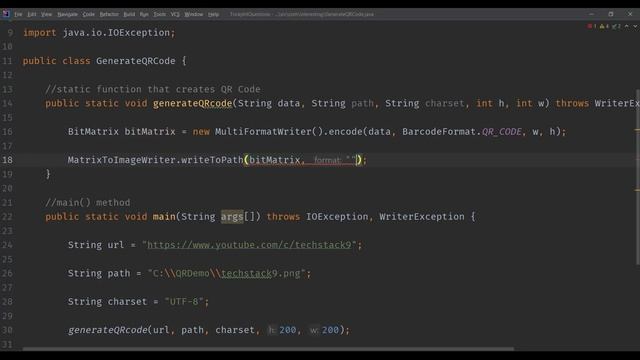Jump to previous highlighted error arrow
Screen dimensions: 640x360
click(627, 26)
